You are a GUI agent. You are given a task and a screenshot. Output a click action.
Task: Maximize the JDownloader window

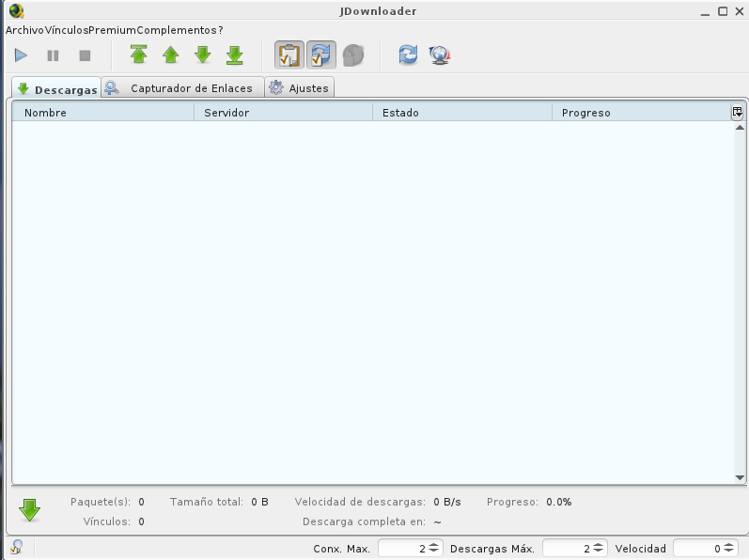point(723,11)
